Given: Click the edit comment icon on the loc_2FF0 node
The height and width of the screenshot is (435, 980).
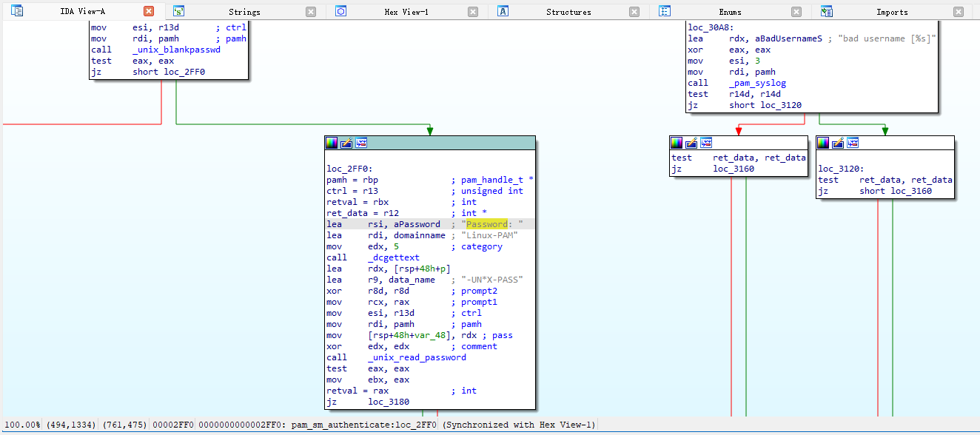Looking at the screenshot, I should point(346,143).
